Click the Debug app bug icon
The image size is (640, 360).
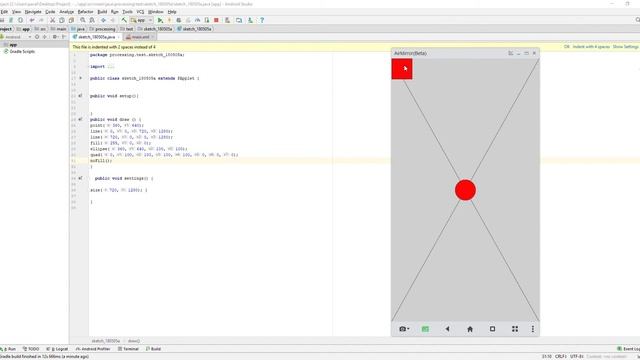click(x=179, y=20)
